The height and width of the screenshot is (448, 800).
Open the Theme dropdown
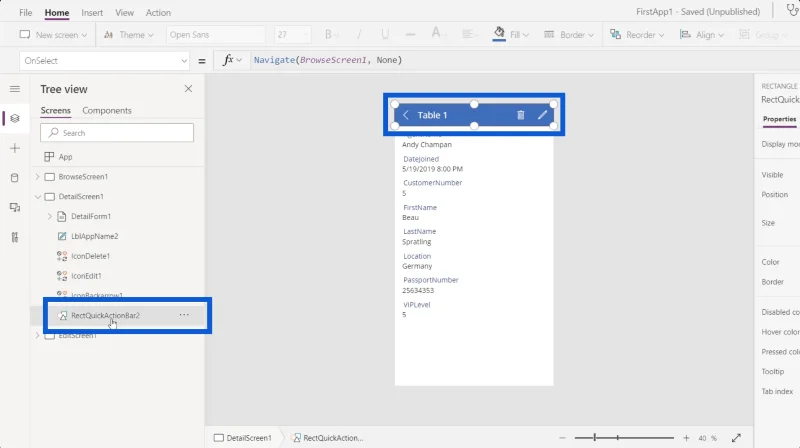(129, 35)
